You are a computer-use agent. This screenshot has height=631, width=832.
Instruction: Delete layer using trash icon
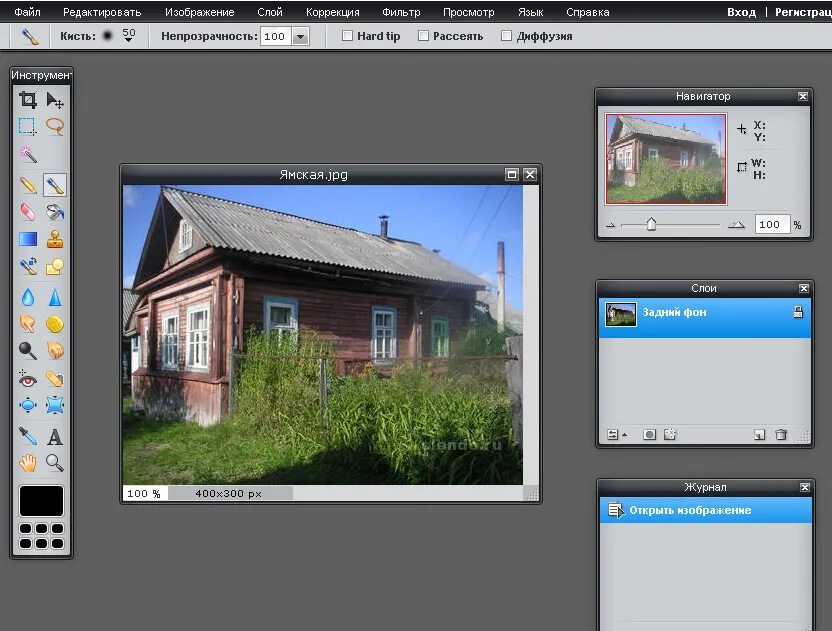[x=781, y=436]
